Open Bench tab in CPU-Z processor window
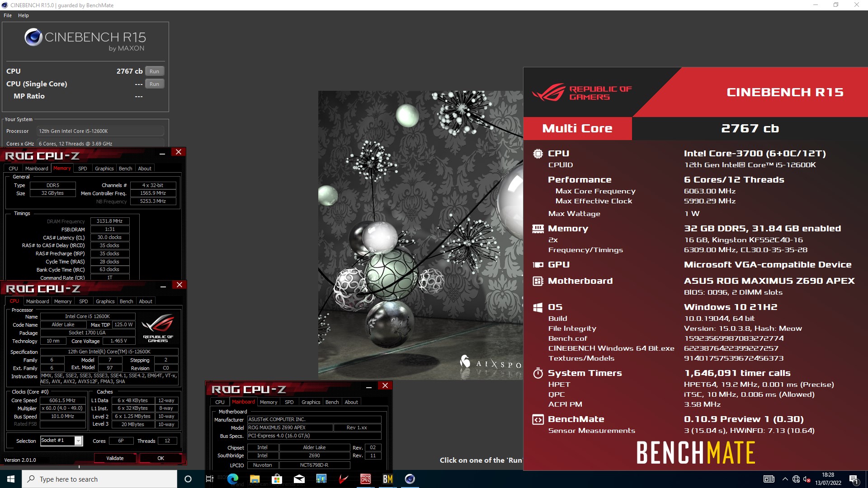 [127, 301]
